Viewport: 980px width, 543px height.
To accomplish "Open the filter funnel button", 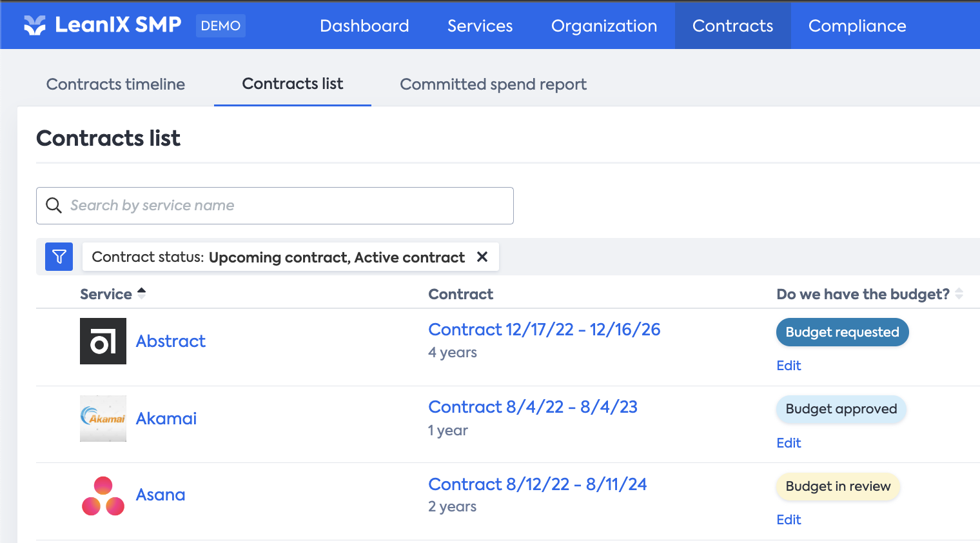I will [x=59, y=257].
